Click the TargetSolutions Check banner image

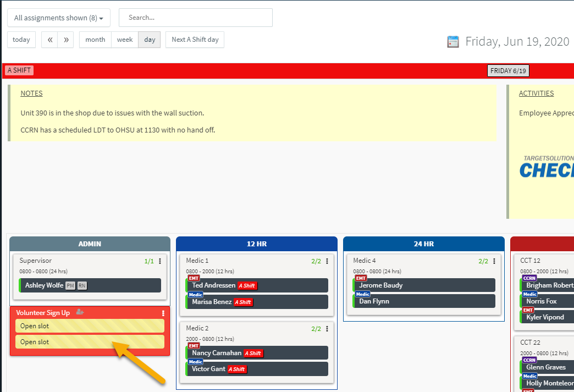(x=547, y=167)
